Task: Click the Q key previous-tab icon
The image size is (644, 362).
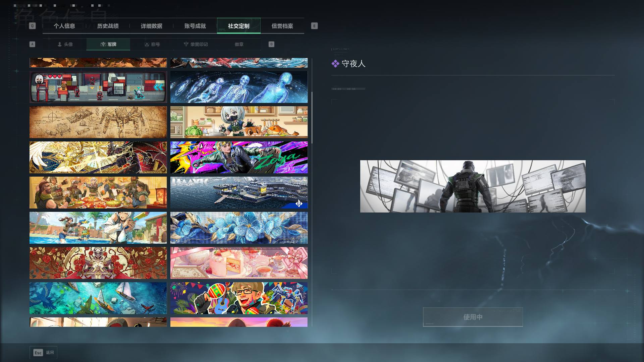Action: pos(32,26)
